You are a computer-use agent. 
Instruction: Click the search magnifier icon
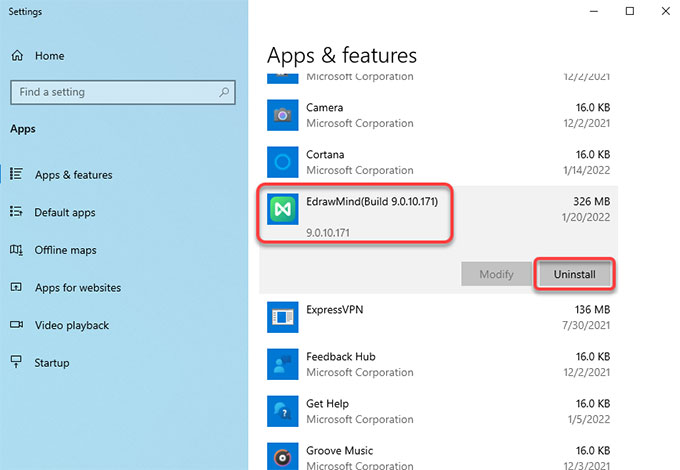[224, 92]
